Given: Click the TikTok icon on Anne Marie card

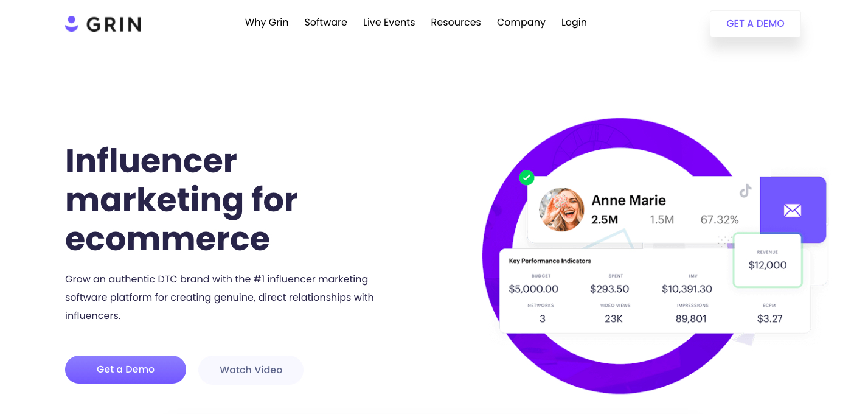Looking at the screenshot, I should point(745,191).
